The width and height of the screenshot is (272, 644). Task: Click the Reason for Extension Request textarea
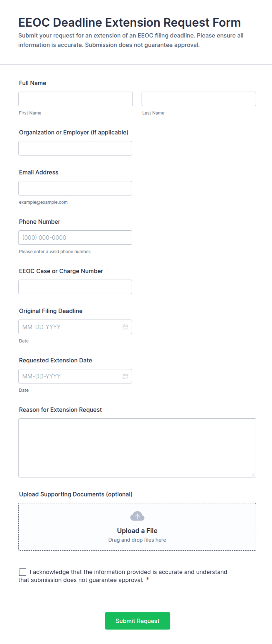point(137,448)
